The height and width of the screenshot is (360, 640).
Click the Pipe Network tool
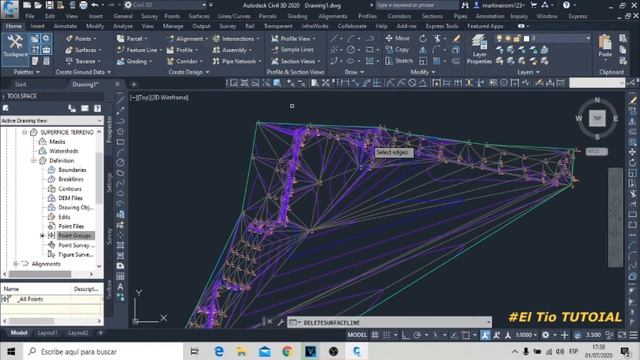point(237,61)
